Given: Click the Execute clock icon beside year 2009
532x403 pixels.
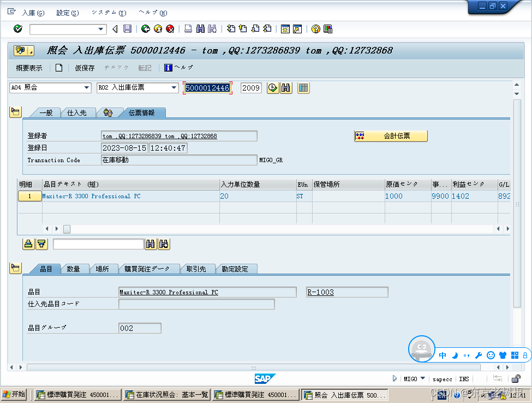Looking at the screenshot, I should pos(273,88).
